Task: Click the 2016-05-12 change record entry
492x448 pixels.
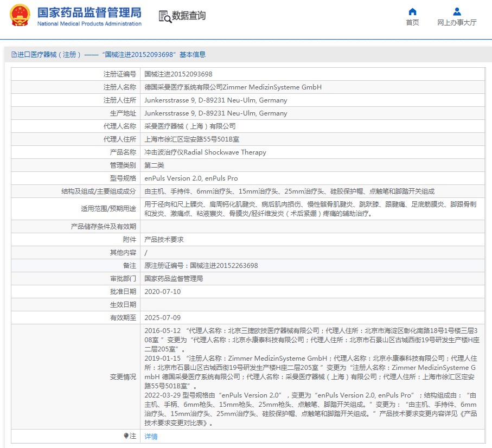Action: click(x=312, y=340)
